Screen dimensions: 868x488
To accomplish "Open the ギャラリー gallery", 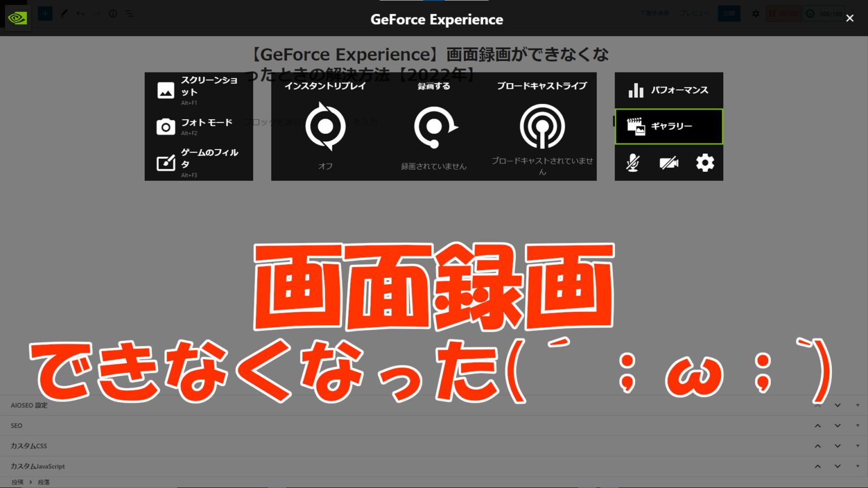I will 669,127.
